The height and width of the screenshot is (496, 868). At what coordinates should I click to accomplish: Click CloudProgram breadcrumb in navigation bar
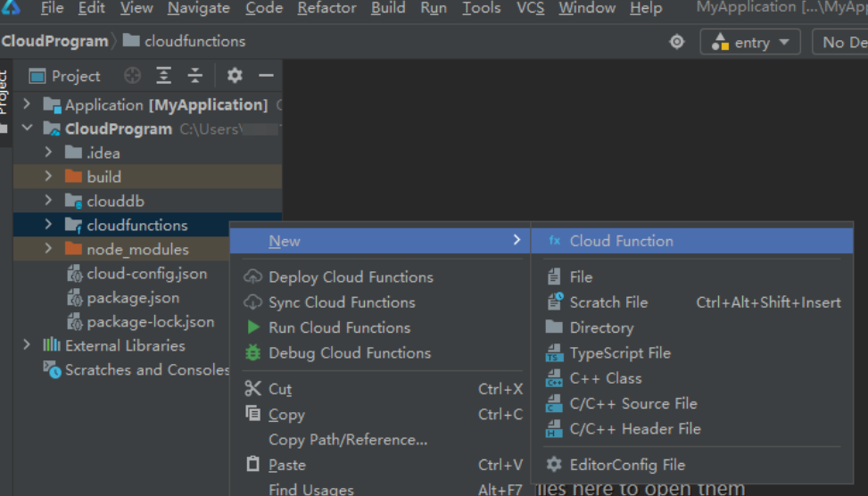click(x=54, y=41)
